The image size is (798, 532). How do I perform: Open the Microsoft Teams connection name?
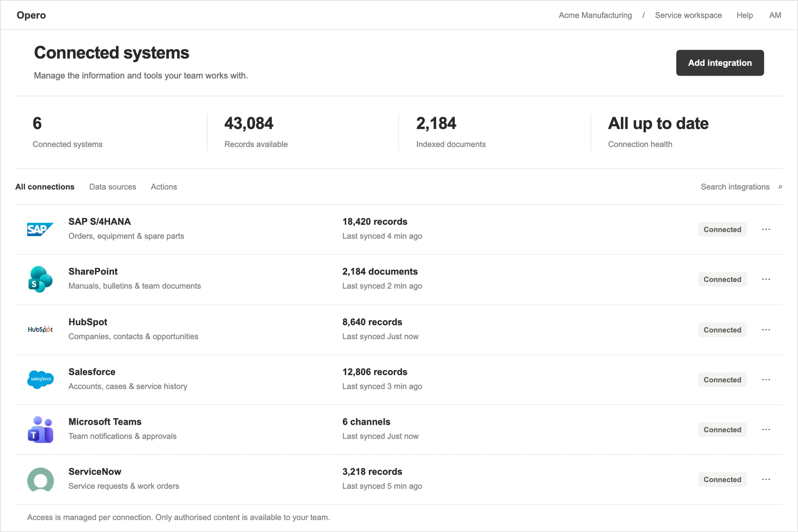(105, 422)
